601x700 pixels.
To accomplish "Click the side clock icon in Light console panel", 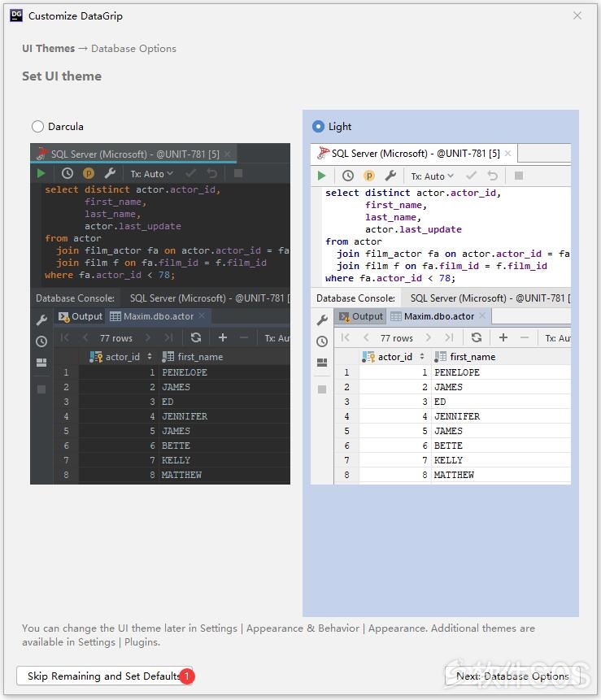I will (x=322, y=341).
